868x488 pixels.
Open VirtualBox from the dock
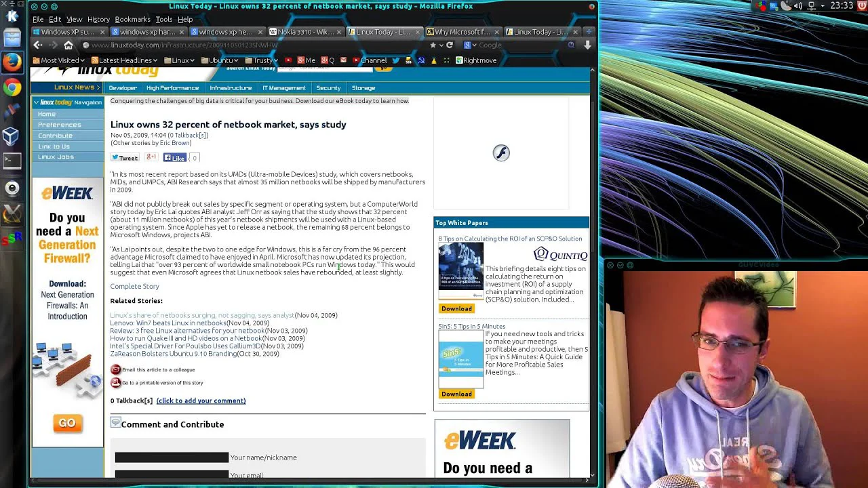12,136
